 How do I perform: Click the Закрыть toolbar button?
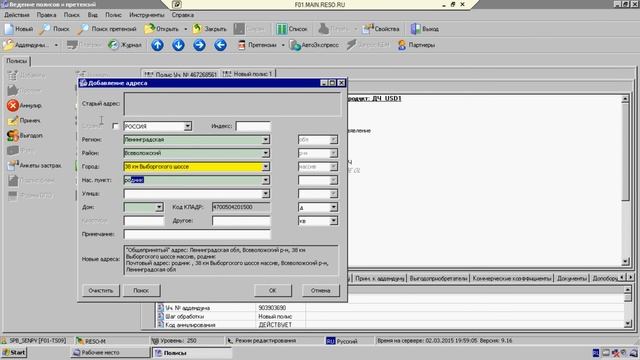pos(210,29)
